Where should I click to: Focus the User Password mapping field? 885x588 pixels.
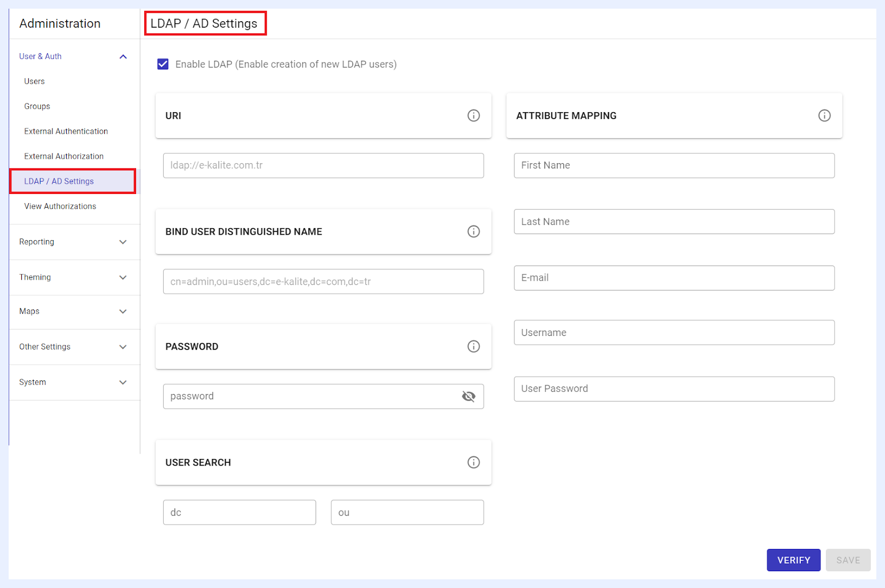point(674,389)
